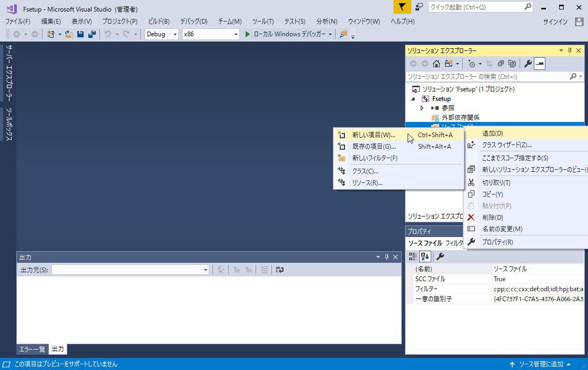Image resolution: width=588 pixels, height=370 pixels.
Task: Click the クイック起動 search field
Action: click(x=480, y=7)
